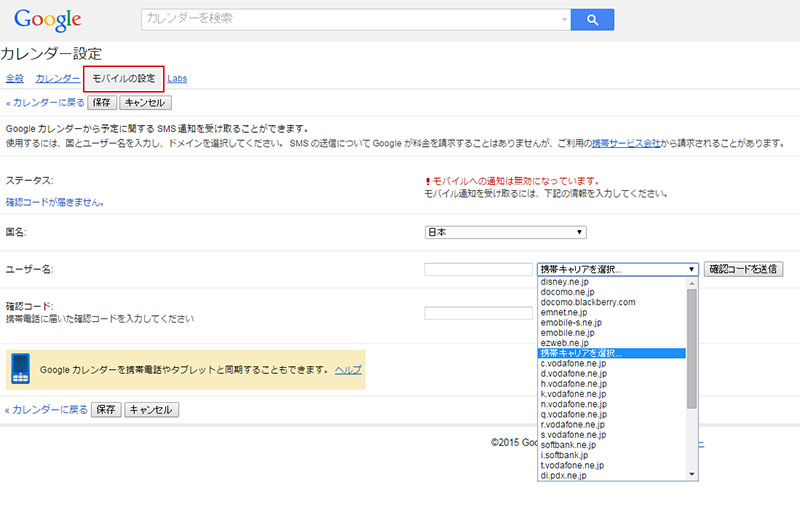Screen dimensions: 800x507
Task: Select r.vodafone.ne.jp from carrier list
Action: click(612, 424)
